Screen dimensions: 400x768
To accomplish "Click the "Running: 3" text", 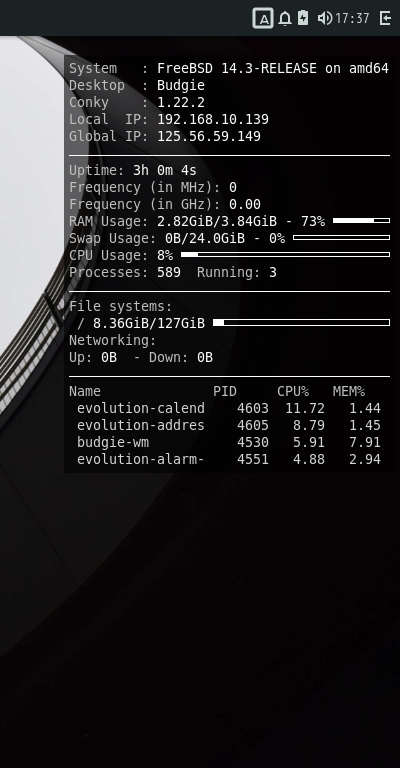I will pyautogui.click(x=236, y=272).
